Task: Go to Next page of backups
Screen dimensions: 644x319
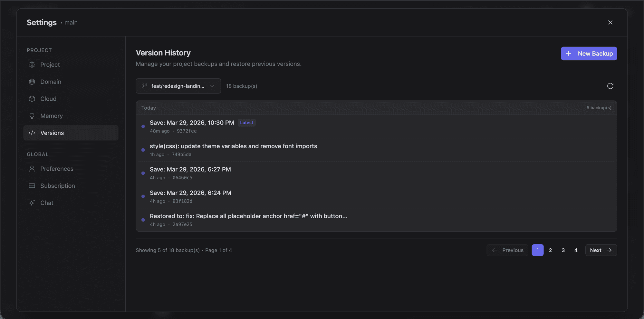Action: click(601, 250)
